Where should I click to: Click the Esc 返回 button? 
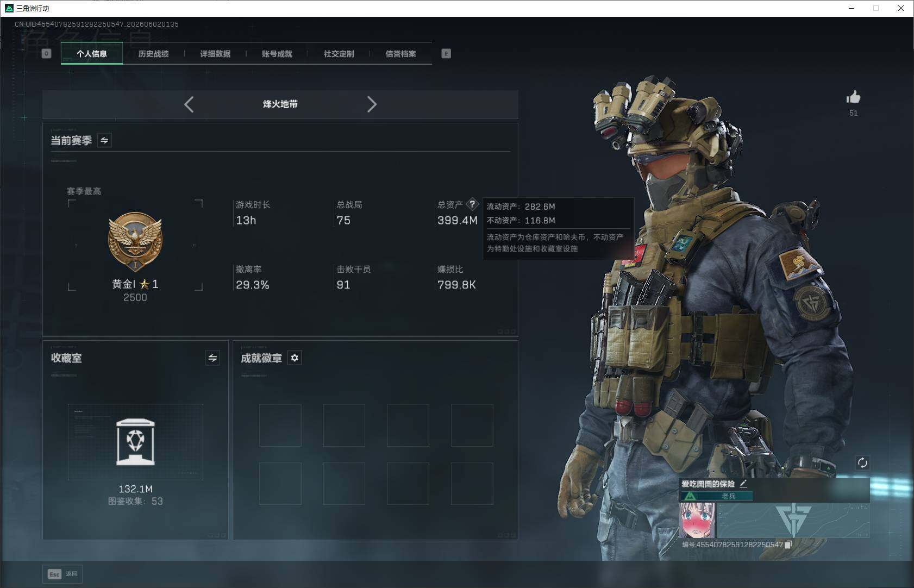point(62,574)
